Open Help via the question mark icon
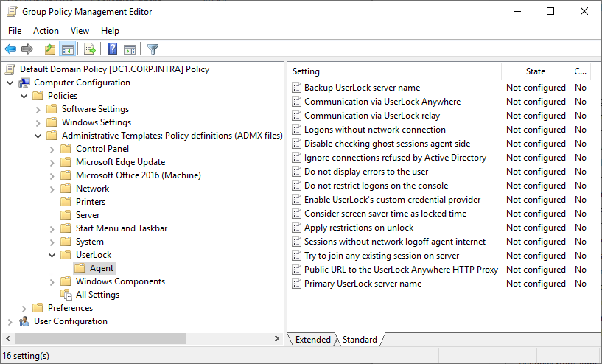The image size is (602, 364). [x=112, y=49]
